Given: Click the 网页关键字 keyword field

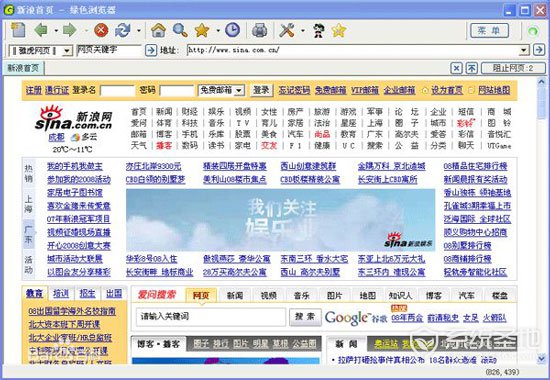Looking at the screenshot, I should (x=109, y=50).
